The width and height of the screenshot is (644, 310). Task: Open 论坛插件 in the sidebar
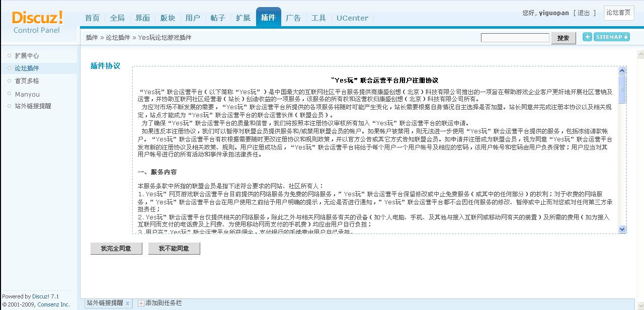[x=27, y=68]
